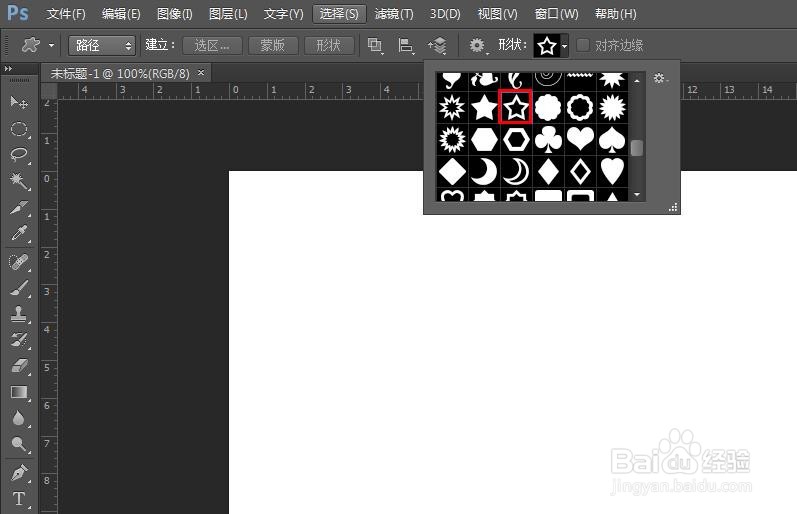Open the geometry options gear in options bar
This screenshot has height=514, width=797.
click(x=477, y=45)
